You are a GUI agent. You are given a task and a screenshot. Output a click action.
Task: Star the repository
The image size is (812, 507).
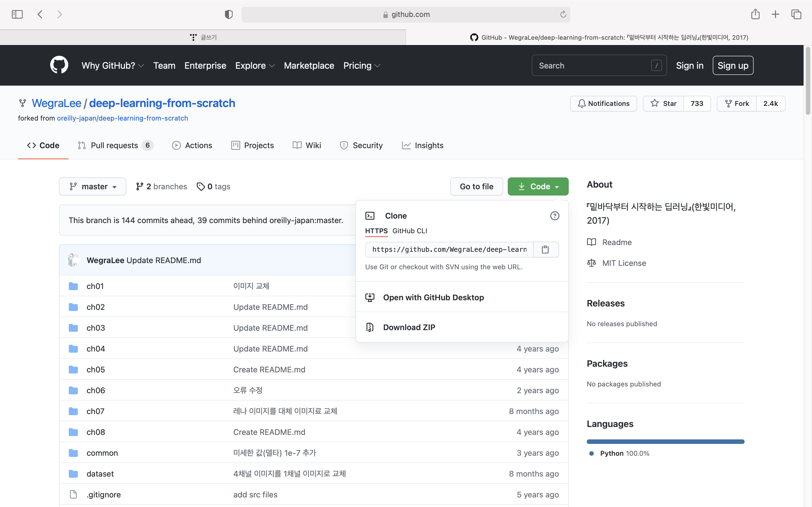(x=663, y=103)
